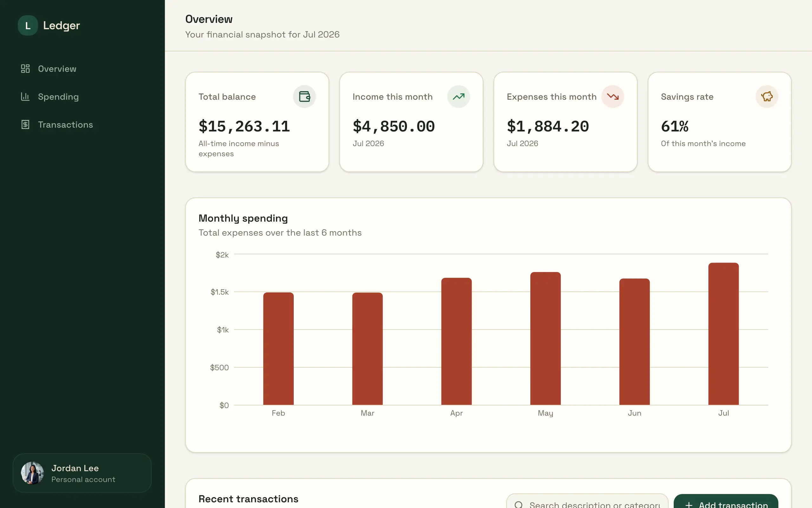Click the Monthly spending heading
Image resolution: width=812 pixels, height=508 pixels.
point(243,218)
